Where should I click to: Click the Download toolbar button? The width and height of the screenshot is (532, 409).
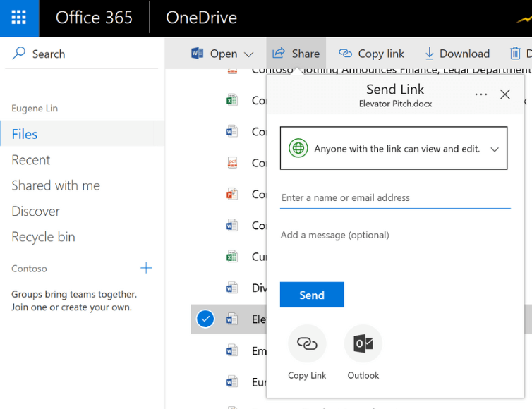(x=457, y=54)
